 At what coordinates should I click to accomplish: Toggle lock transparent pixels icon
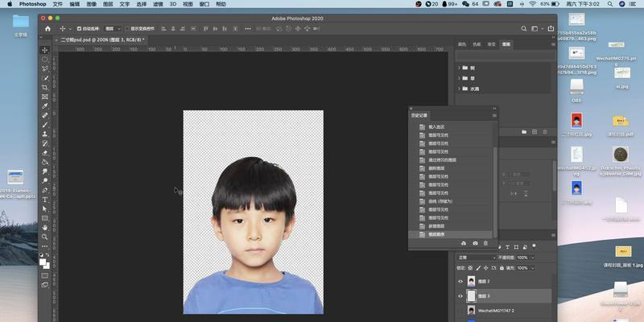[470, 268]
